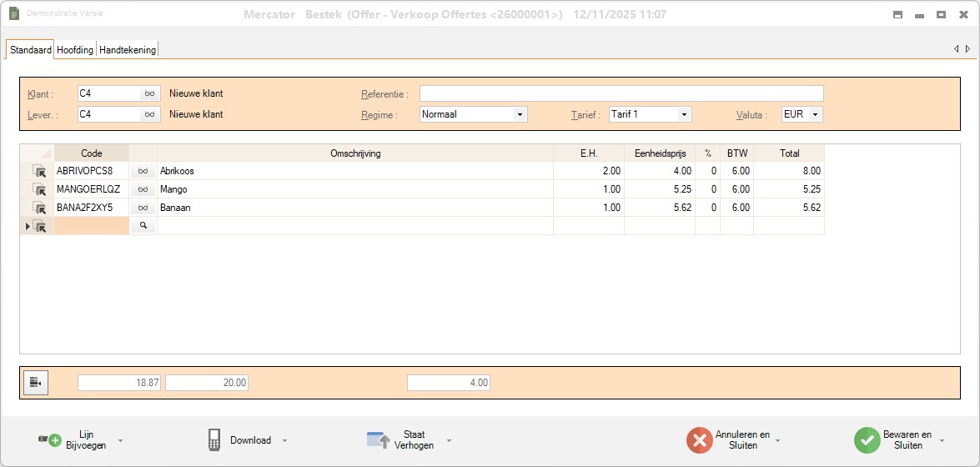Click the Lever. label link

pos(43,115)
